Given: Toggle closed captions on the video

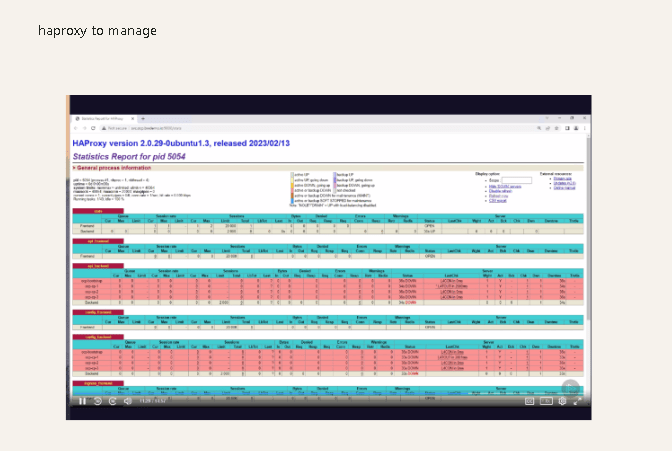Looking at the screenshot, I should tap(530, 401).
